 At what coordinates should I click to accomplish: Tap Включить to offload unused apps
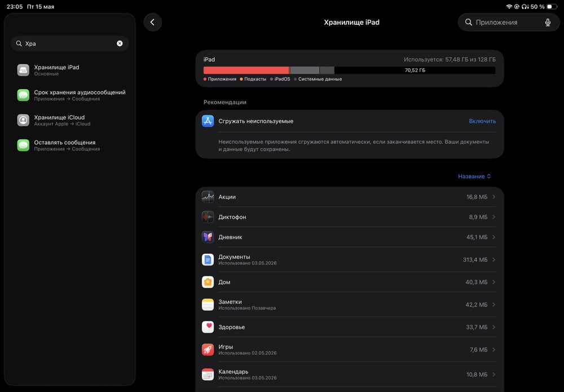[x=482, y=121]
